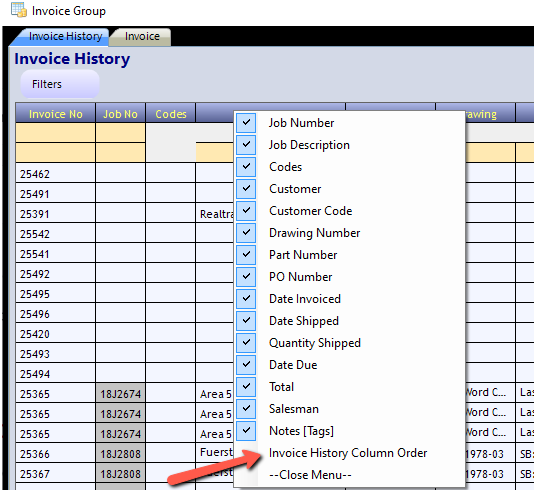Select invoice 25493 cell

click(56, 353)
